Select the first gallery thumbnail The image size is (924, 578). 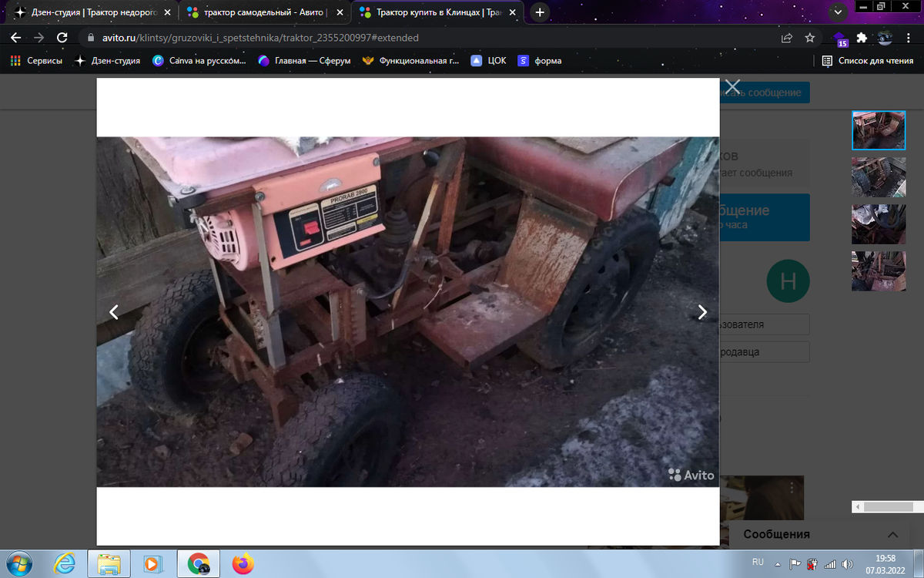[x=879, y=130]
